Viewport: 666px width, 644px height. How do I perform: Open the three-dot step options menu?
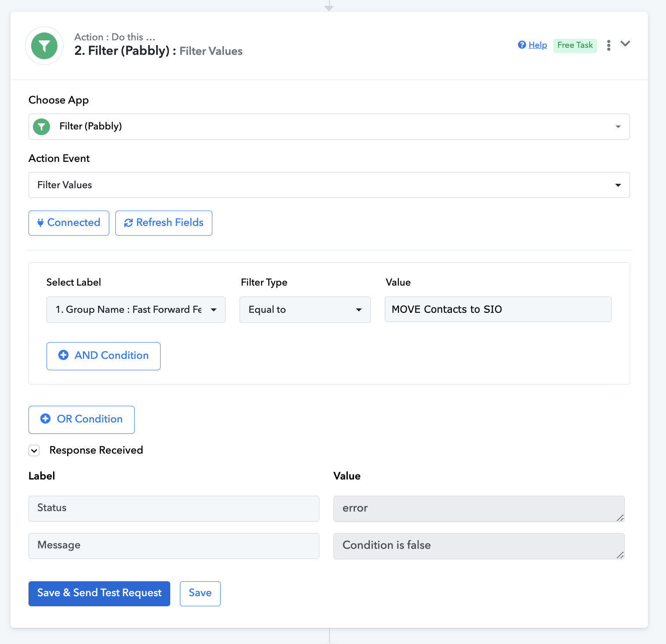click(x=609, y=45)
